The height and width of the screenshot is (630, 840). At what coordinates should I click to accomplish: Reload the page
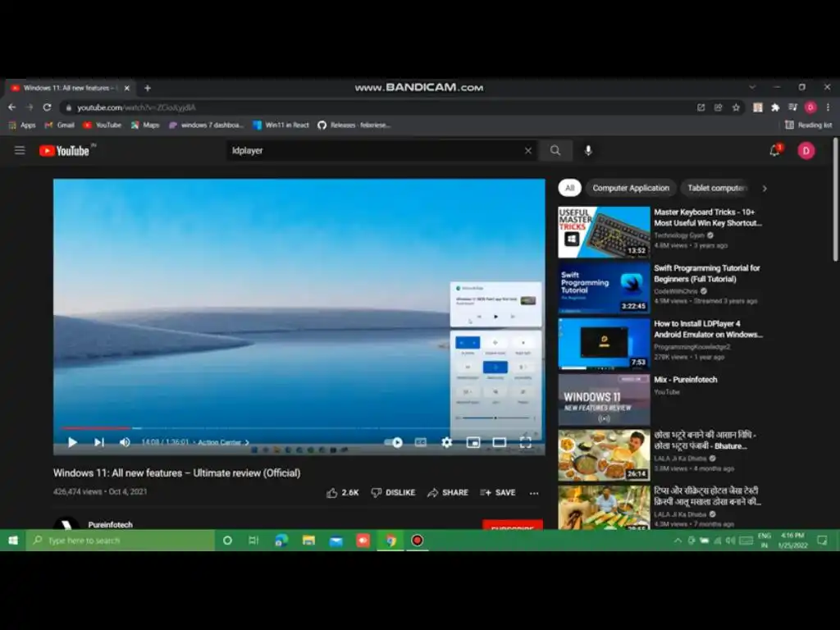coord(47,107)
